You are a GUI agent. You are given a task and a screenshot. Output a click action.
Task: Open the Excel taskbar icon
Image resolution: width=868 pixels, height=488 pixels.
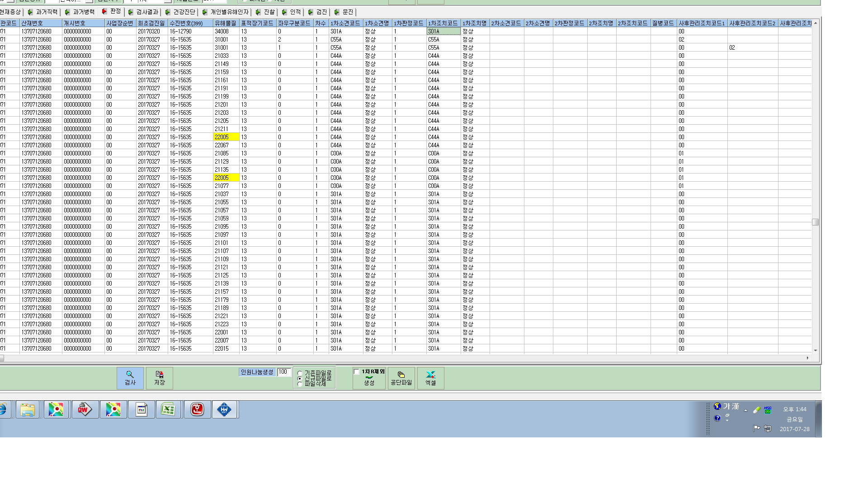click(x=169, y=409)
